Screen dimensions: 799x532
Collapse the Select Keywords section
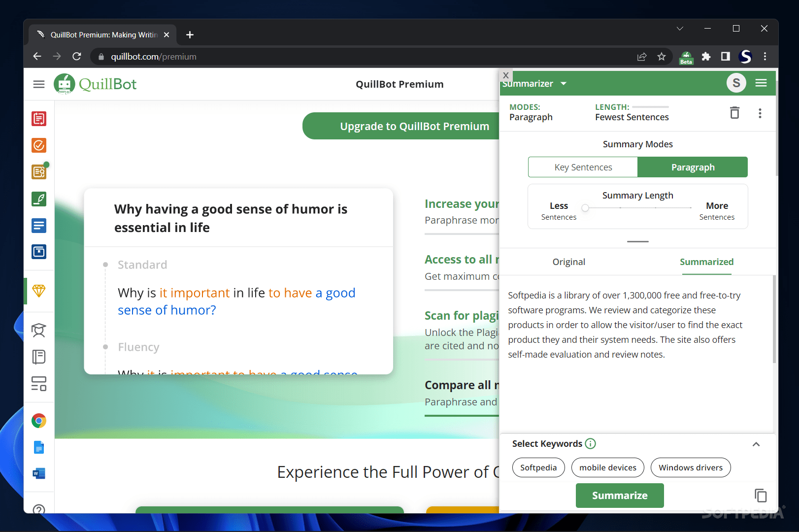click(x=756, y=444)
